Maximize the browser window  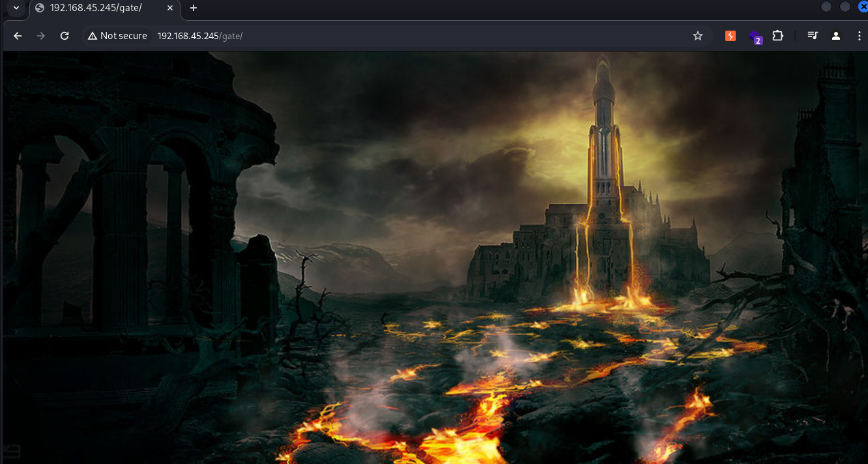tap(845, 7)
